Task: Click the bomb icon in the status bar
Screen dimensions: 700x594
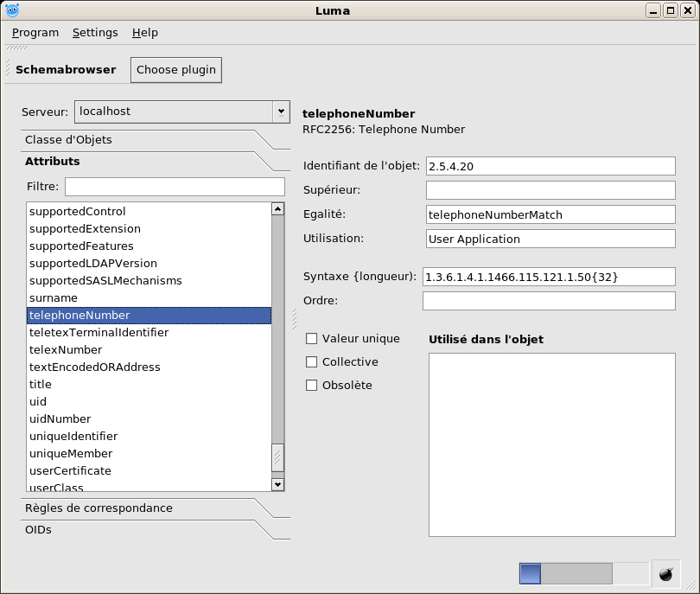Action: tap(665, 574)
